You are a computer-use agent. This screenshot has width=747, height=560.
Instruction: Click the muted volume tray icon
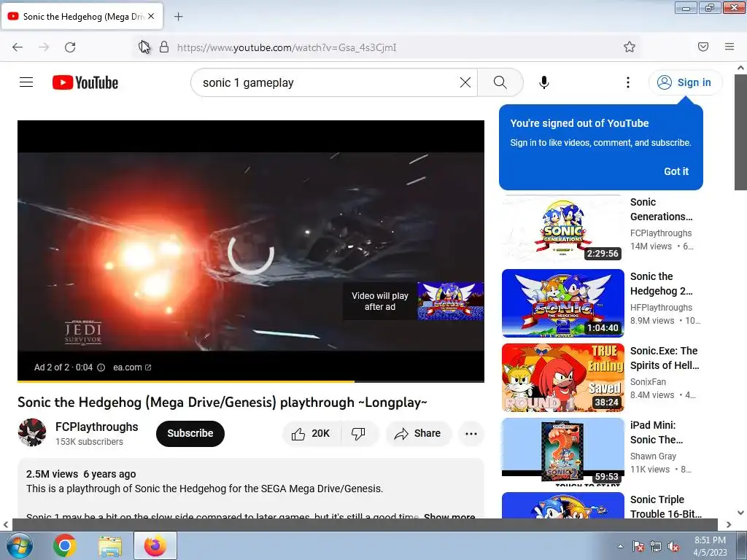pyautogui.click(x=673, y=546)
